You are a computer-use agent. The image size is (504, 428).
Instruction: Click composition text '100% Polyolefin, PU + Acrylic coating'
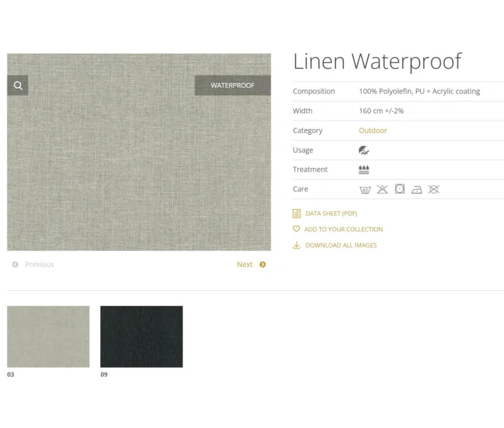[x=420, y=91]
